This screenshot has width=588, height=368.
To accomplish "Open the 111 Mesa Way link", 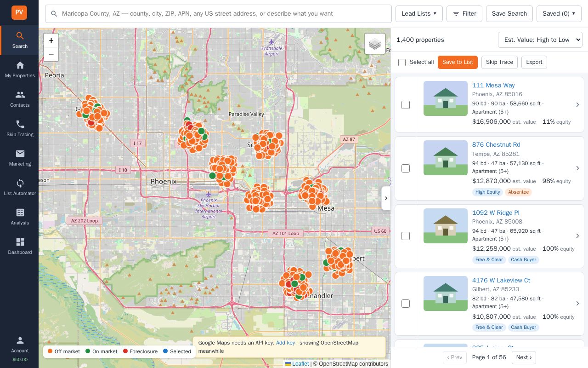I will (x=493, y=85).
